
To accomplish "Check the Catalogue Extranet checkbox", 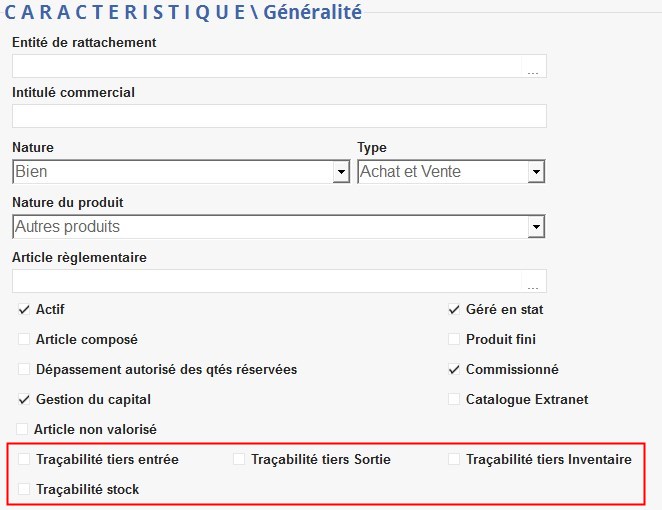I will [x=454, y=400].
